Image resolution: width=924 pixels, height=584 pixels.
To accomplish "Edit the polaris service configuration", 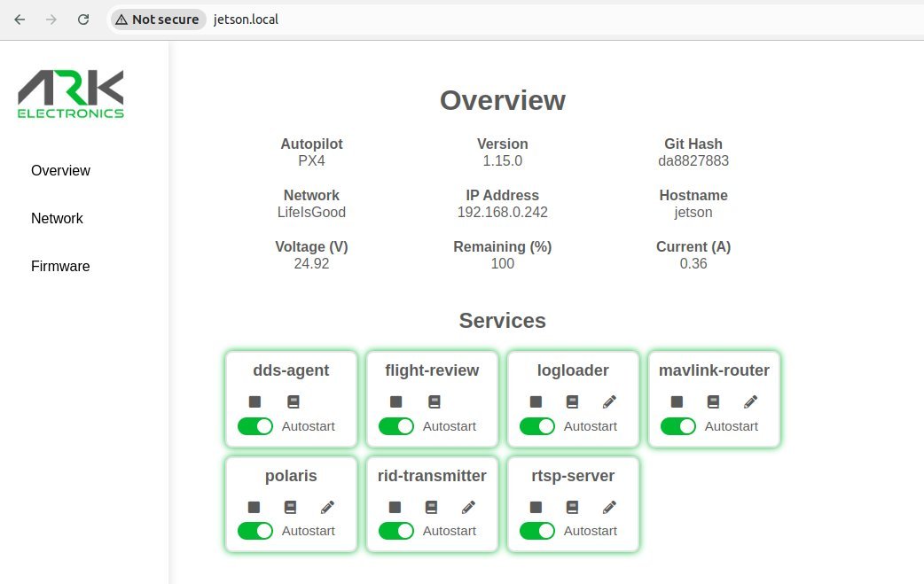I will point(327,507).
